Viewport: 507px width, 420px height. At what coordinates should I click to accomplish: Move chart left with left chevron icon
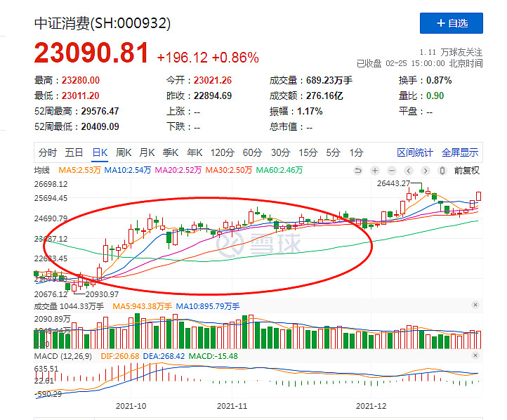409,171
